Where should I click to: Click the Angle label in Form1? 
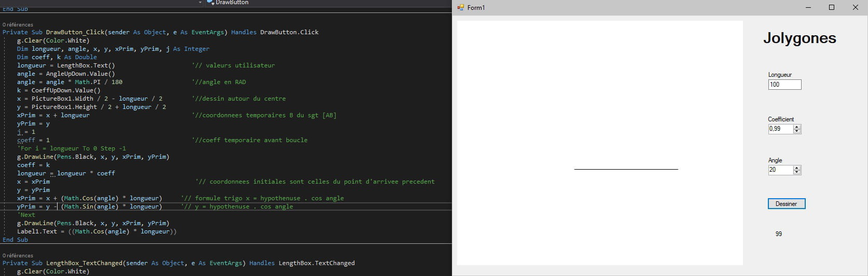(775, 160)
